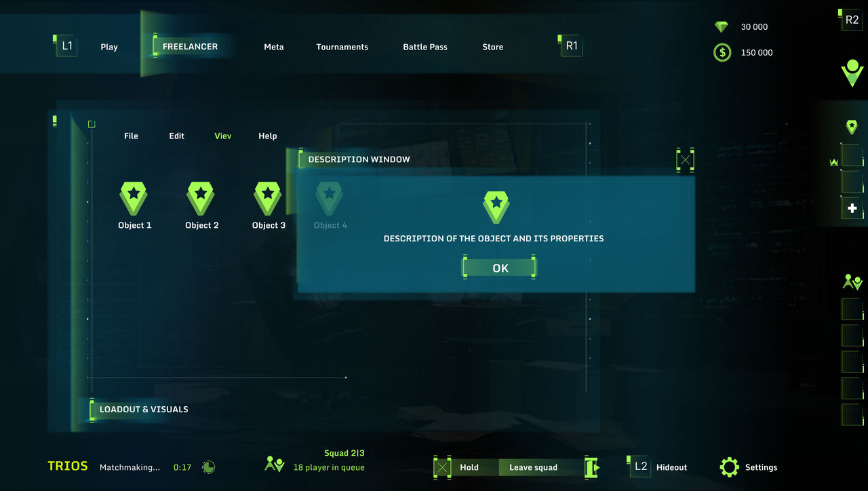Confirm the description dialog with OK
Viewport: 868px width, 491px height.
[x=500, y=268]
